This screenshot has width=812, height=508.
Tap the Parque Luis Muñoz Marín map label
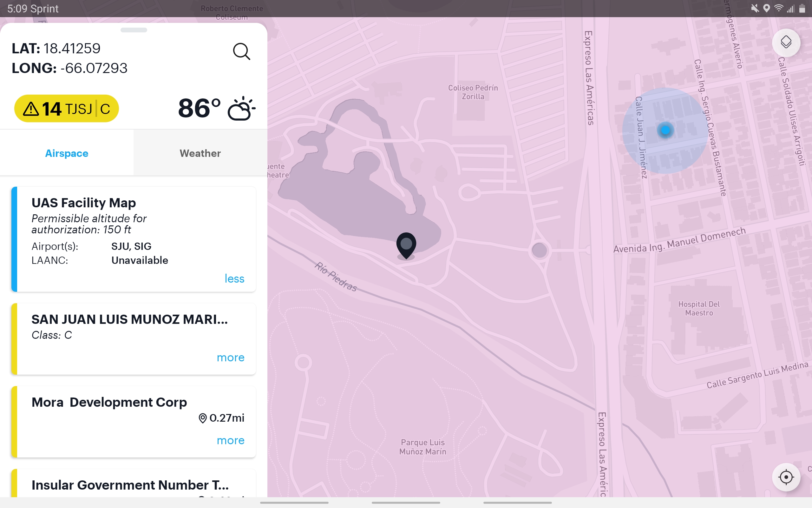point(423,447)
